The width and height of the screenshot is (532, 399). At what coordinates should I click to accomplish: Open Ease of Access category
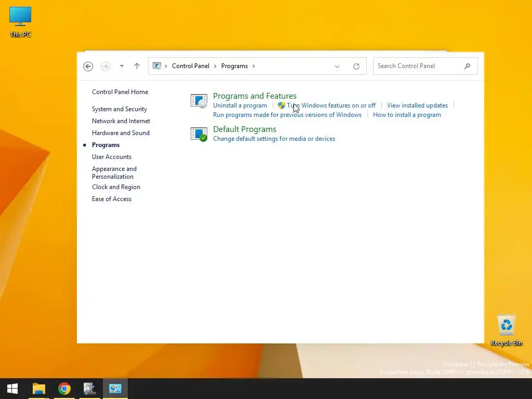[112, 199]
